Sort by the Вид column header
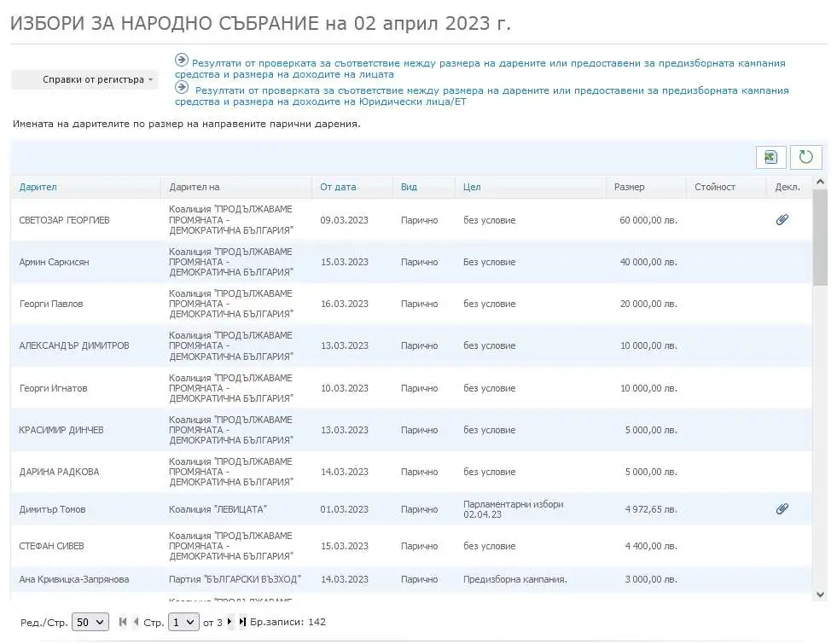The image size is (837, 644). click(409, 187)
